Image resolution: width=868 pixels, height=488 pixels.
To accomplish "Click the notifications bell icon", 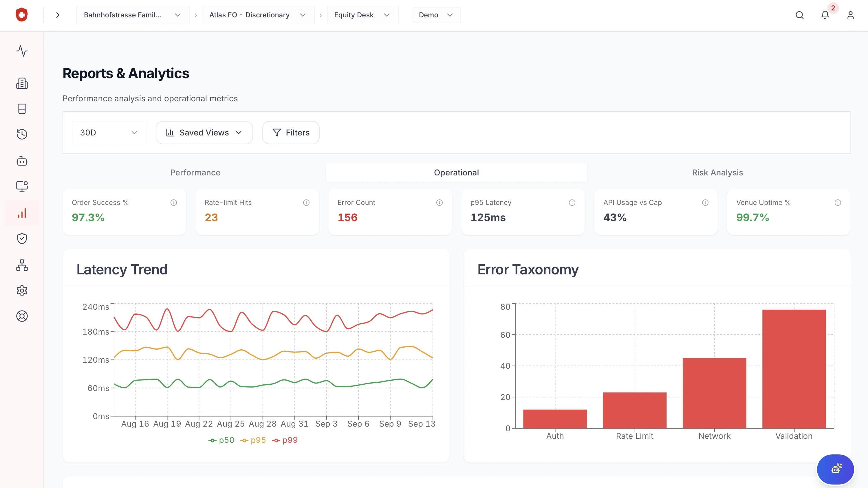I will (825, 15).
